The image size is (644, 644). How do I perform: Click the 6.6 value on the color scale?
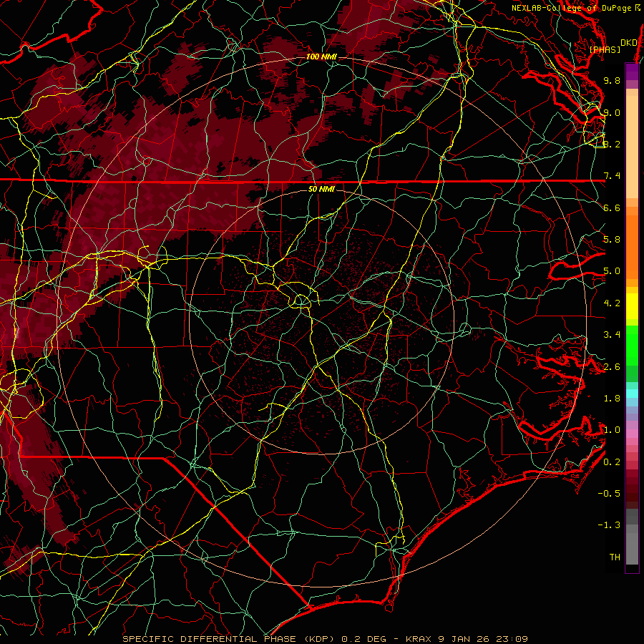(x=612, y=208)
